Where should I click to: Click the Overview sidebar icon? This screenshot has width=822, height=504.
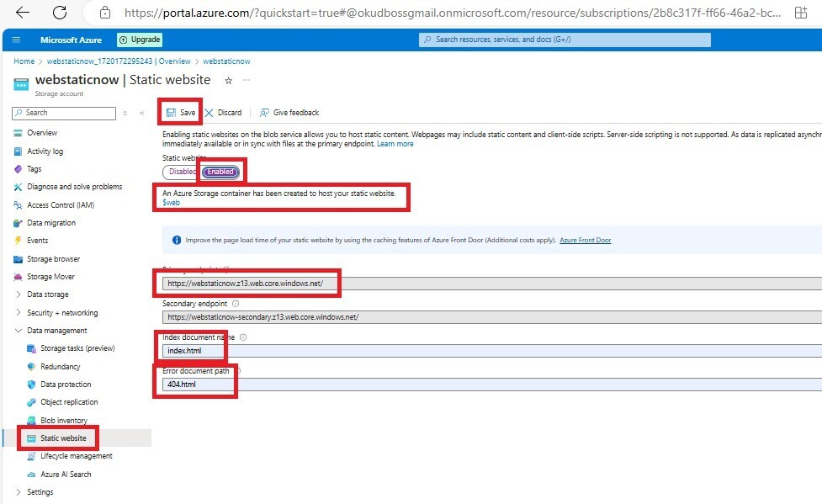[x=18, y=133]
